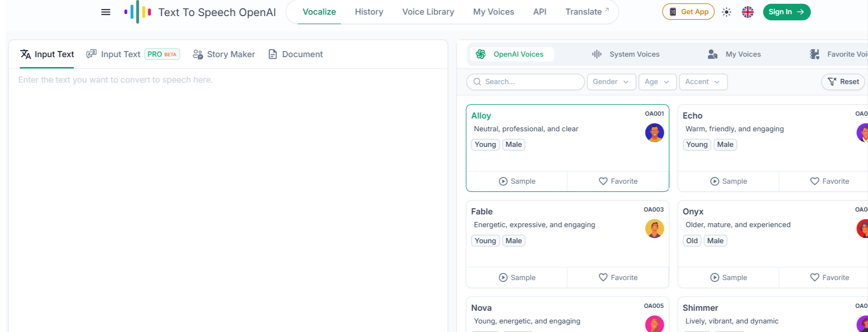868x332 pixels.
Task: Play the Echo voice Sample
Action: (x=729, y=181)
